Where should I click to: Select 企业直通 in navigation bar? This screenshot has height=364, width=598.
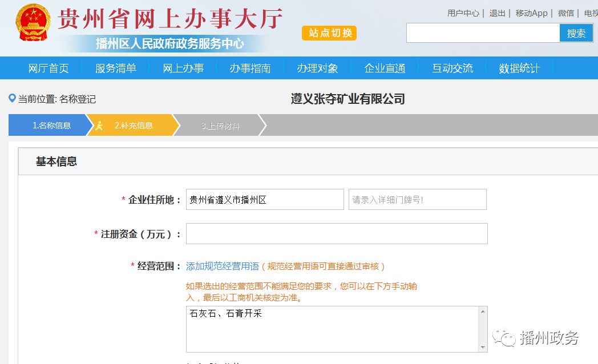coord(385,68)
